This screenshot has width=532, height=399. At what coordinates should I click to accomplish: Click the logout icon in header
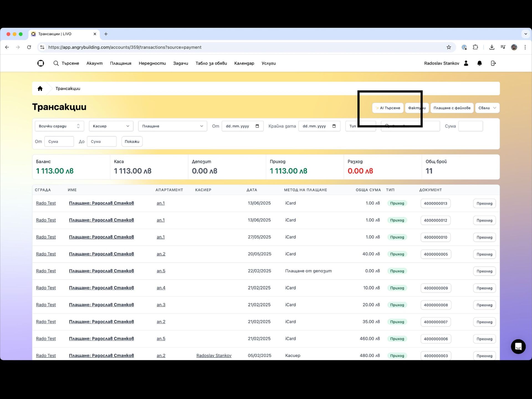(493, 63)
